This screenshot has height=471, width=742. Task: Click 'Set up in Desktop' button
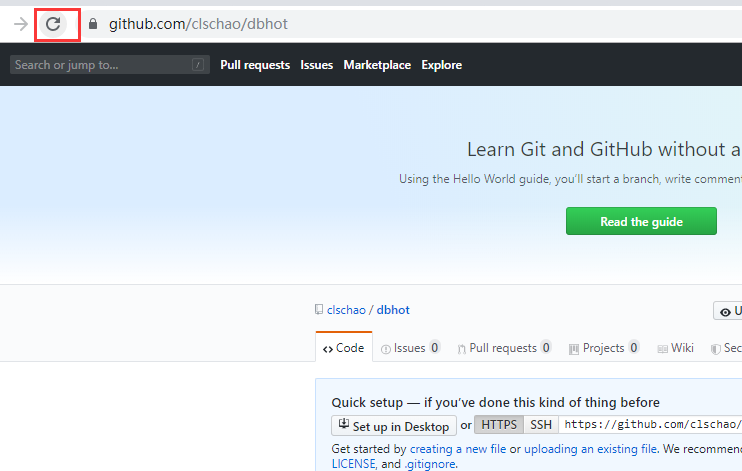click(394, 426)
